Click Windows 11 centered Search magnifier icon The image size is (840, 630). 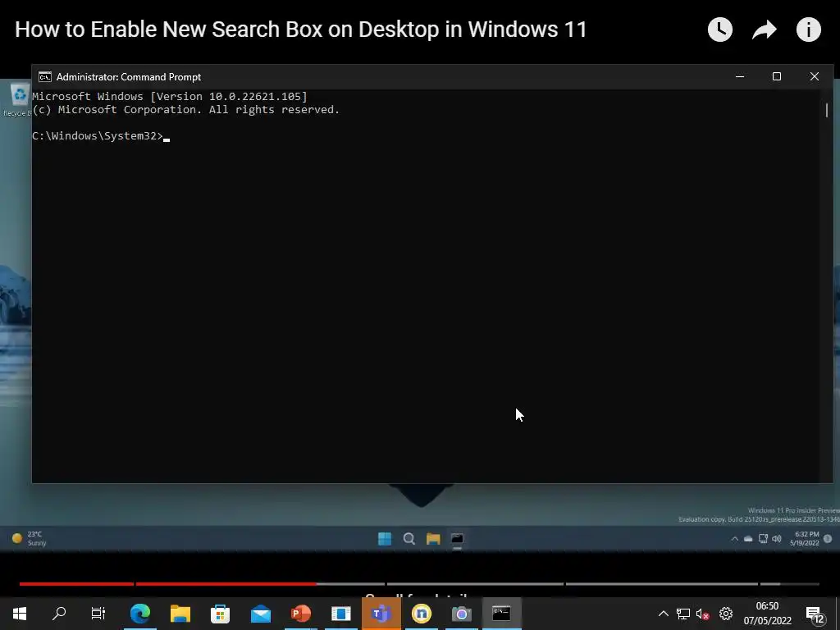tap(409, 538)
